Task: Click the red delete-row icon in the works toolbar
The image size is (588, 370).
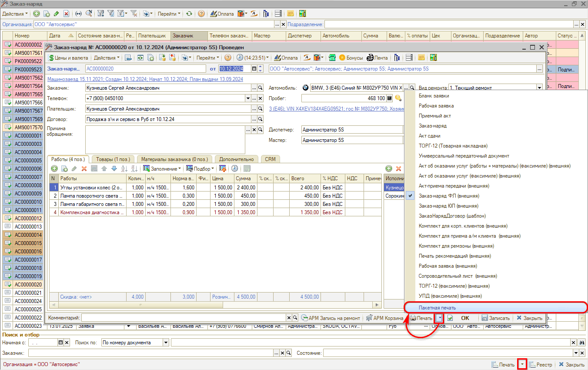Action: coord(84,168)
